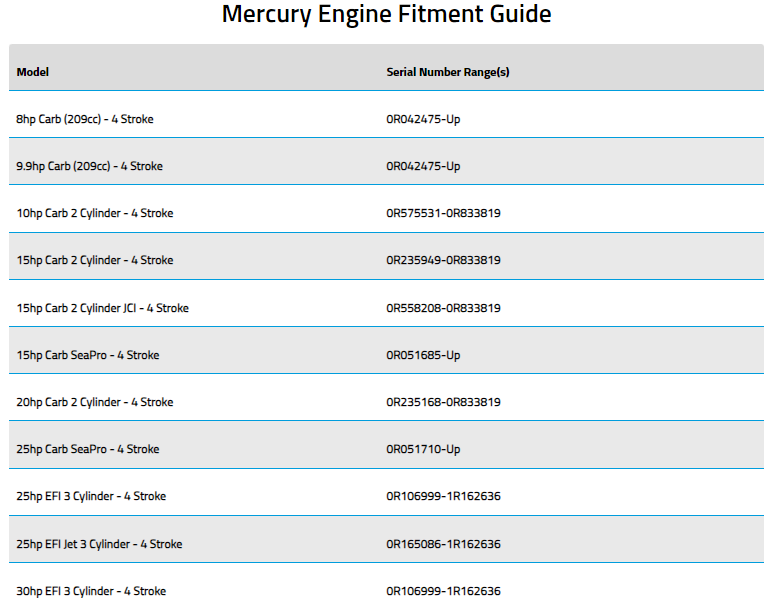Click serial number 0R051685-Up
This screenshot has height=613, width=771.
(424, 355)
